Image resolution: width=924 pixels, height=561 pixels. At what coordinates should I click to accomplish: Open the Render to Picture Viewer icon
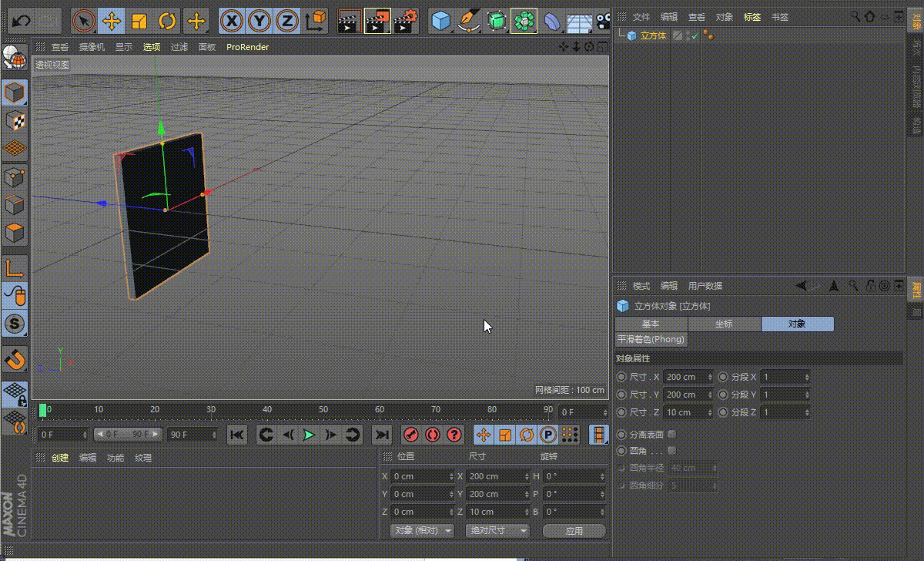pos(377,21)
